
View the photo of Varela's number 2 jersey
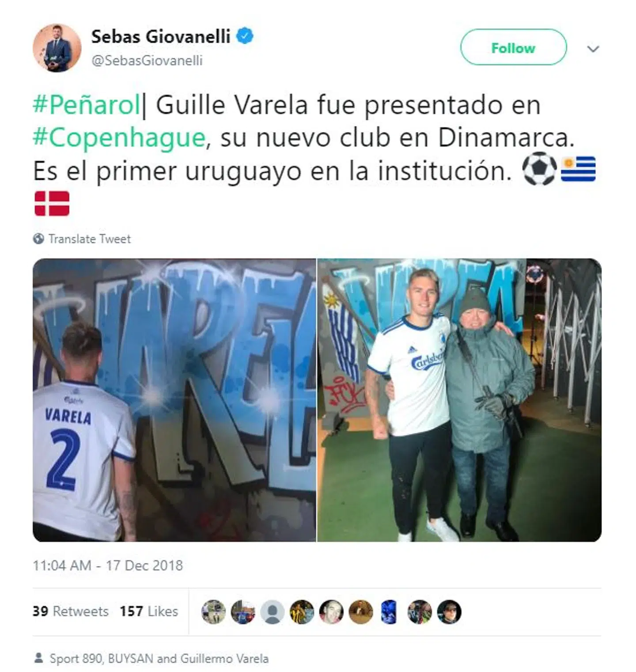pyautogui.click(x=174, y=400)
